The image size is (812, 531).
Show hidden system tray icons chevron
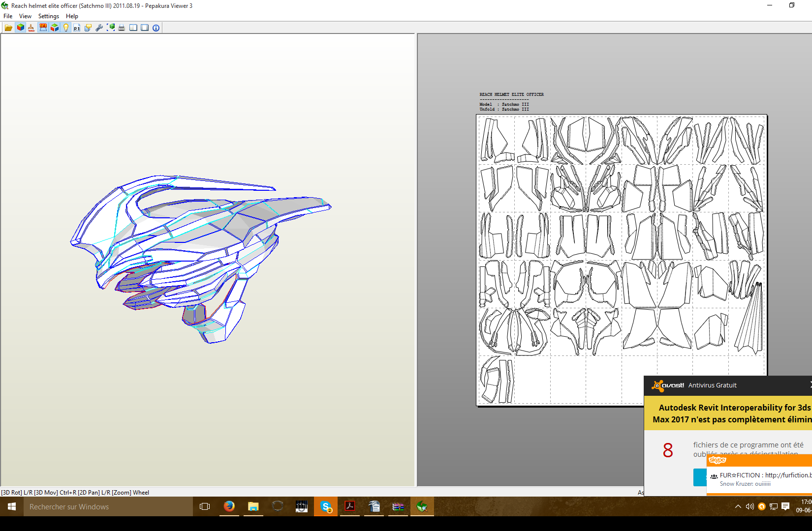point(738,506)
